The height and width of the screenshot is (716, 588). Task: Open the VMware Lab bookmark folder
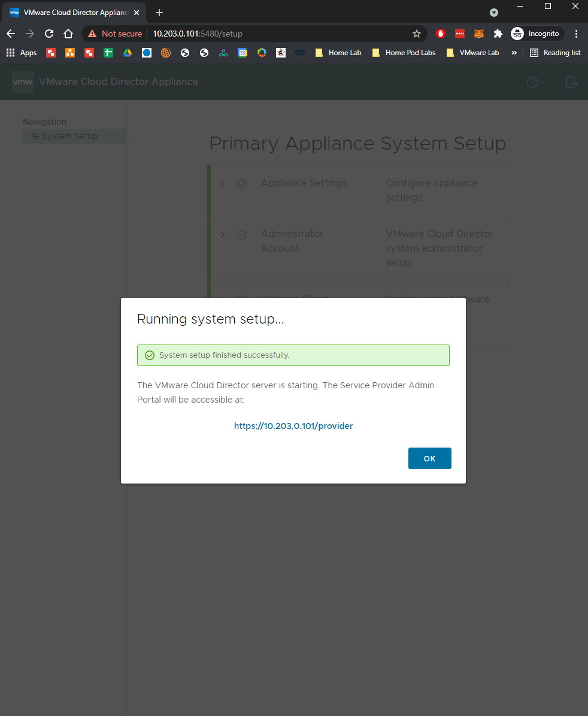click(472, 53)
